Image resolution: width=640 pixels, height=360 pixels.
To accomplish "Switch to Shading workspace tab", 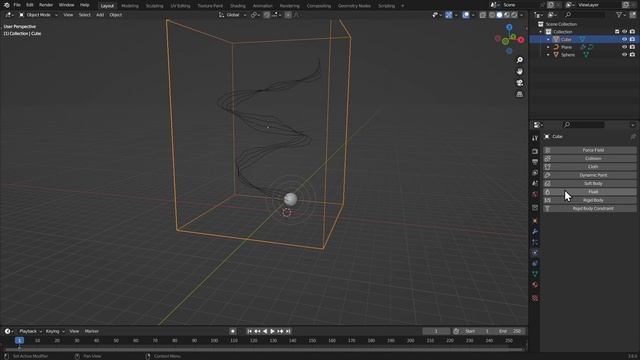I will (238, 6).
